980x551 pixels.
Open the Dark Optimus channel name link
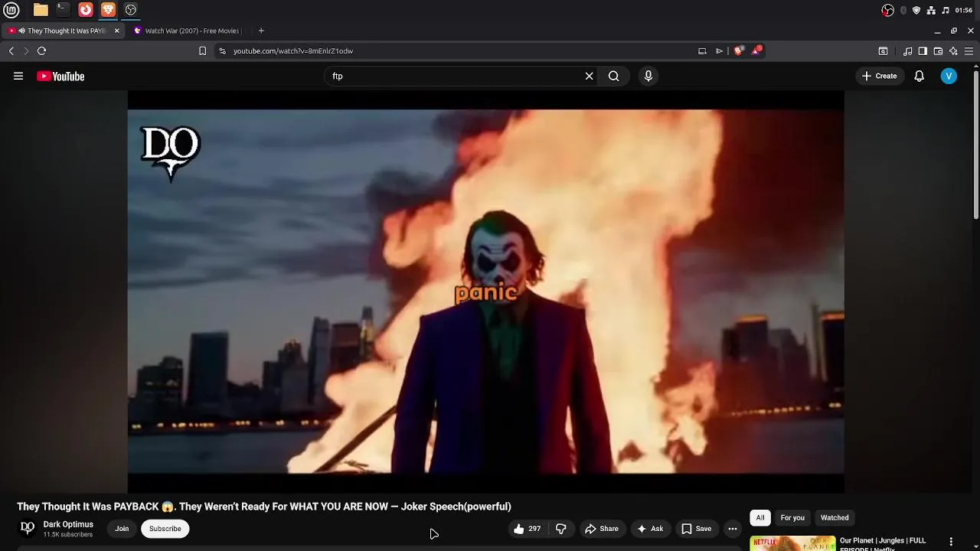[68, 524]
